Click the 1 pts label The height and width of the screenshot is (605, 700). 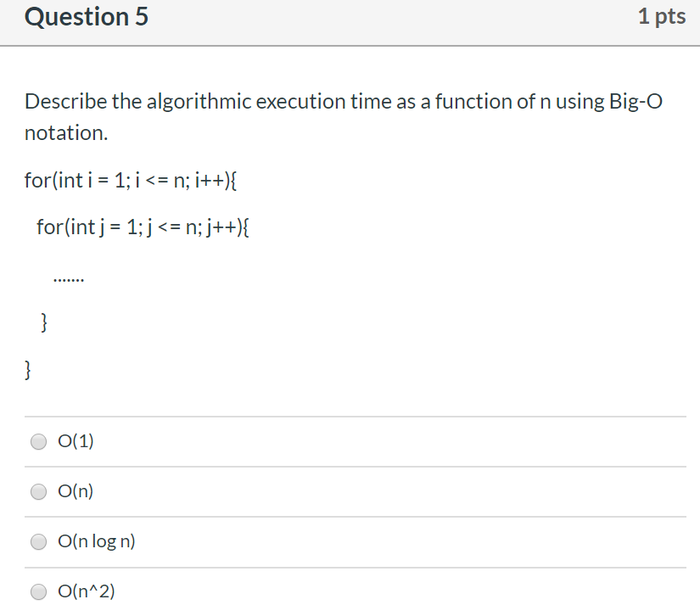click(663, 15)
